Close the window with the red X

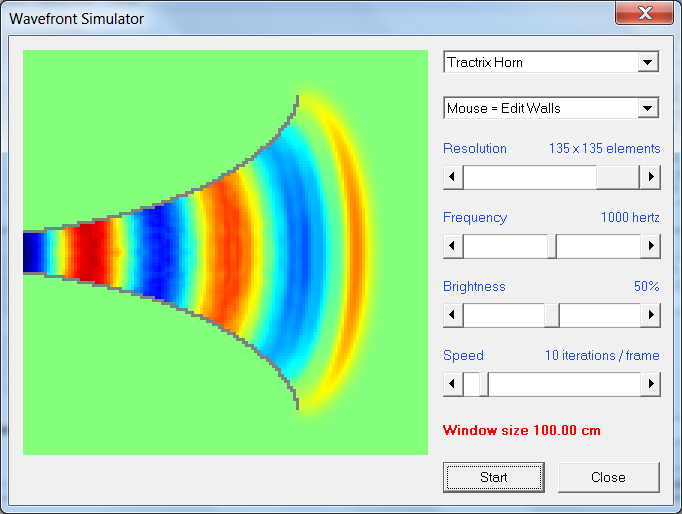tap(645, 13)
